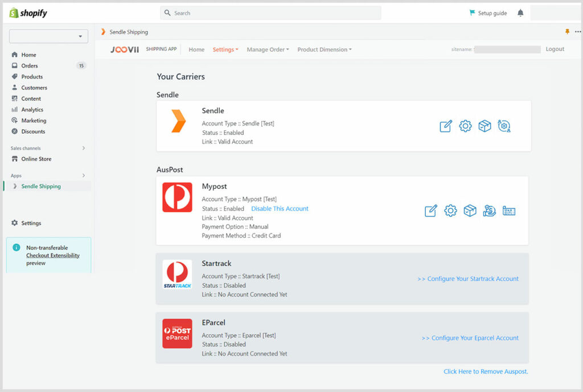The height and width of the screenshot is (392, 583).
Task: Click the Setup guide text link
Action: coord(492,13)
